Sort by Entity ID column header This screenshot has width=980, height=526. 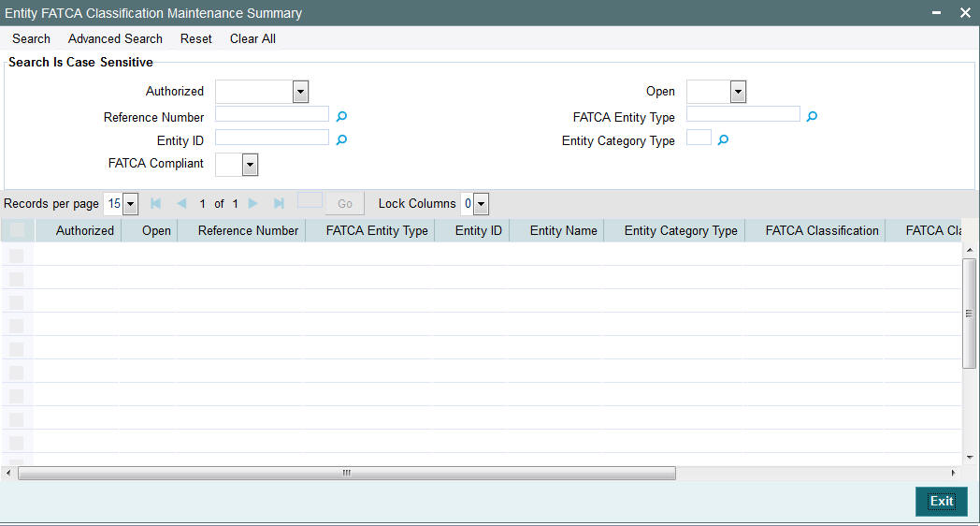(479, 231)
